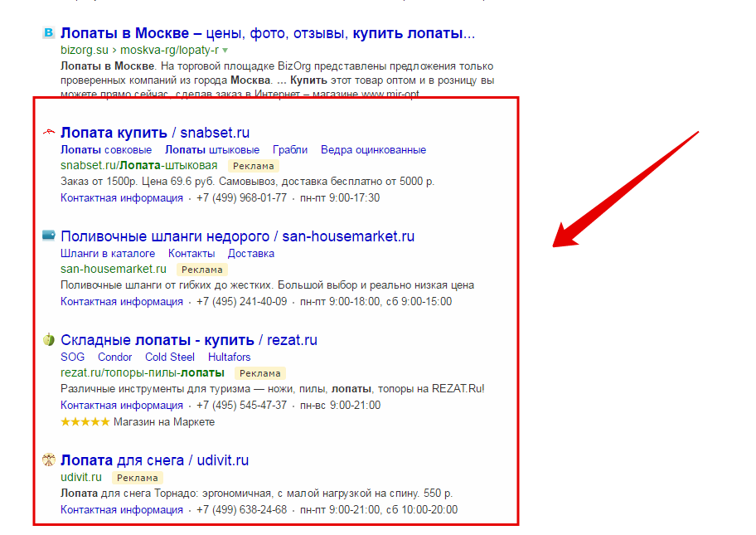Viewport: 756px width, 535px height.
Task: Click phone number +7 (499) 638-24-68
Action: (x=241, y=509)
